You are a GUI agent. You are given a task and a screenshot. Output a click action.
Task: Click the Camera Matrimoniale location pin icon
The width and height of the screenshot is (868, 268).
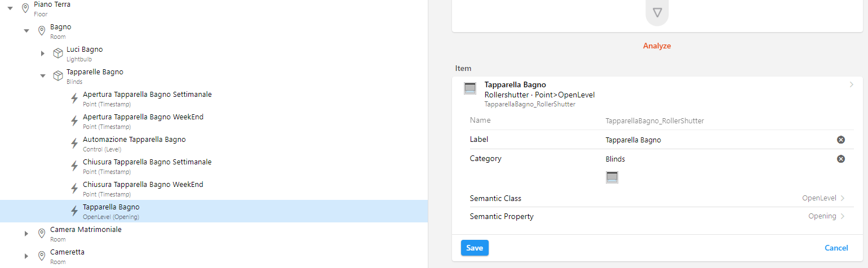[x=41, y=233]
